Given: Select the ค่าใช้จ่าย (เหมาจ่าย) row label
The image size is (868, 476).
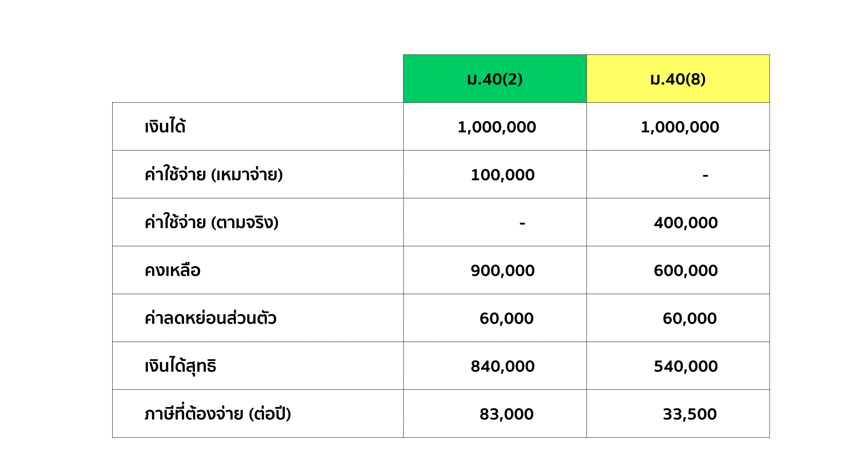Looking at the screenshot, I should click(214, 175).
